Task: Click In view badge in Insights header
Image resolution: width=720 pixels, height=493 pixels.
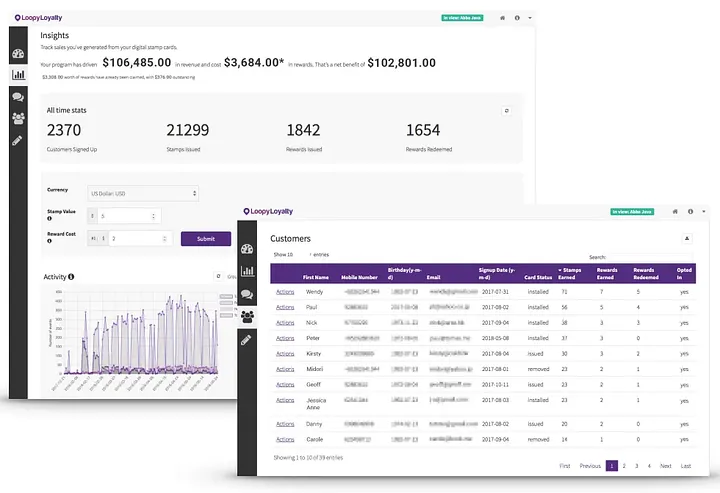Action: point(462,18)
